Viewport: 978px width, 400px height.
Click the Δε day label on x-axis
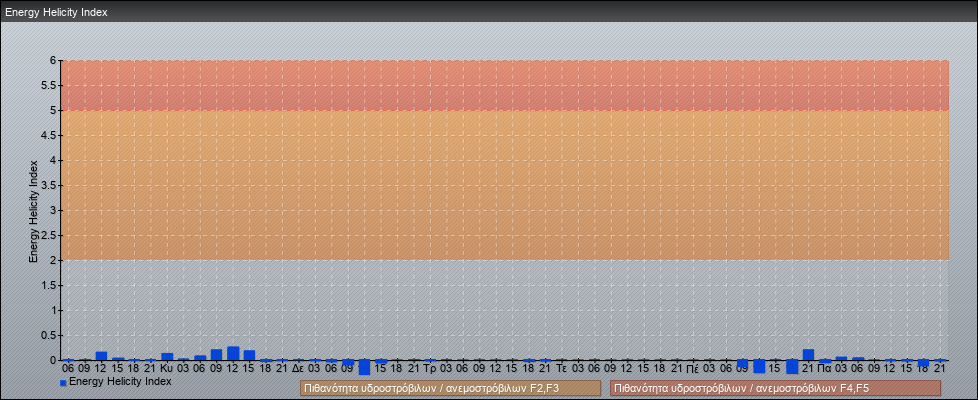pyautogui.click(x=298, y=369)
